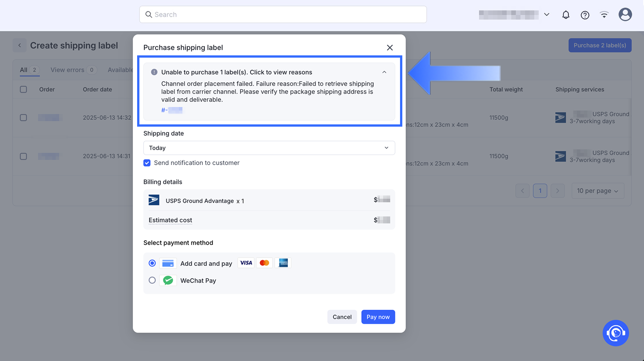The height and width of the screenshot is (361, 644).
Task: Open the Shipping date dropdown
Action: point(269,148)
